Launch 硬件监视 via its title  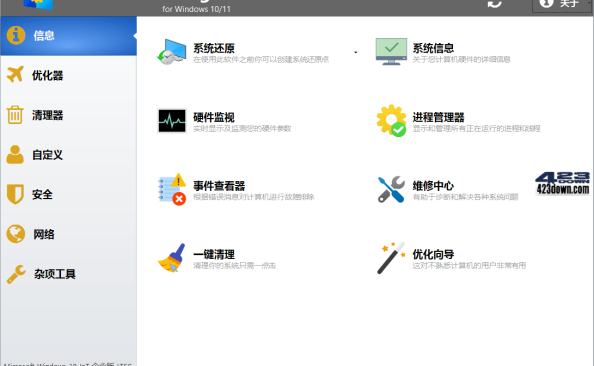[214, 117]
